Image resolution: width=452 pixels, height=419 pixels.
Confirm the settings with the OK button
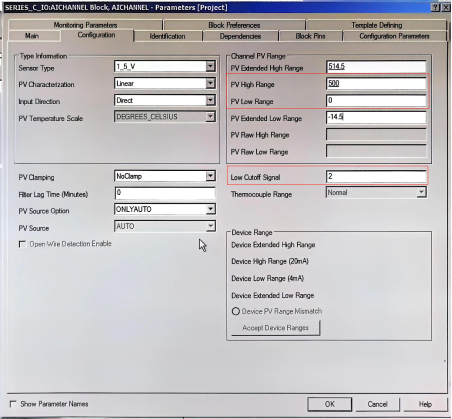pyautogui.click(x=329, y=404)
